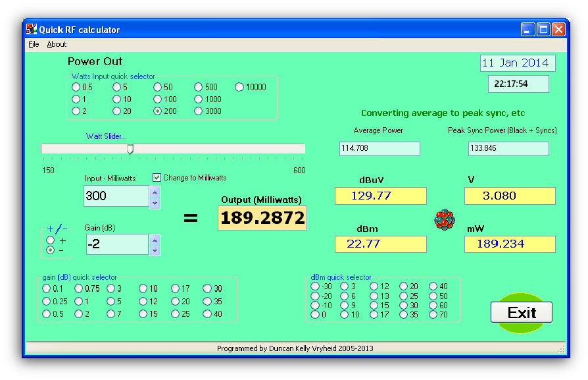Increase Gain (dB) with up spinner arrow
Image resolution: width=588 pixels, height=380 pixels.
coord(155,240)
